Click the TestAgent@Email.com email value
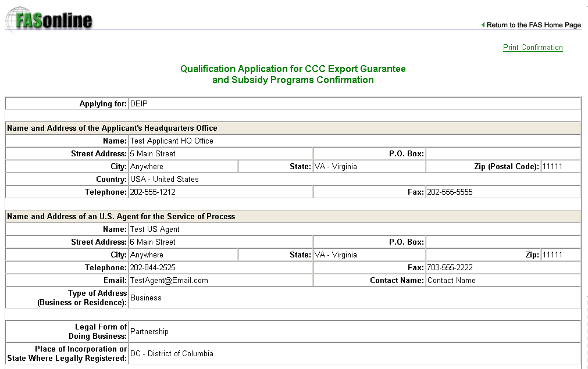Viewport: 588px width, 369px height. point(169,281)
